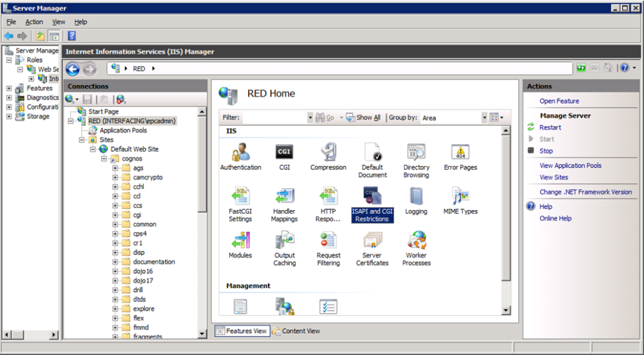
Task: Open the File menu
Action: pyautogui.click(x=11, y=22)
